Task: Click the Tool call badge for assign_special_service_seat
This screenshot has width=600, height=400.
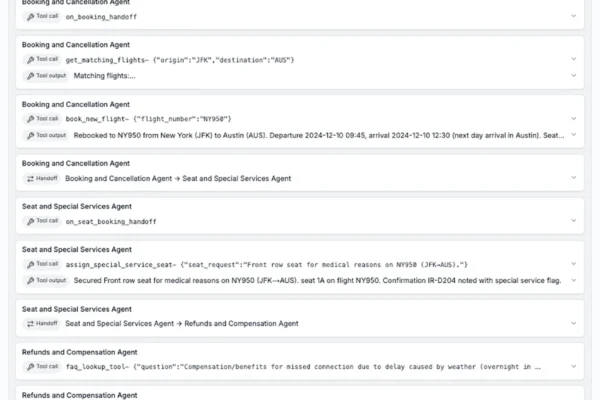Action: point(42,264)
